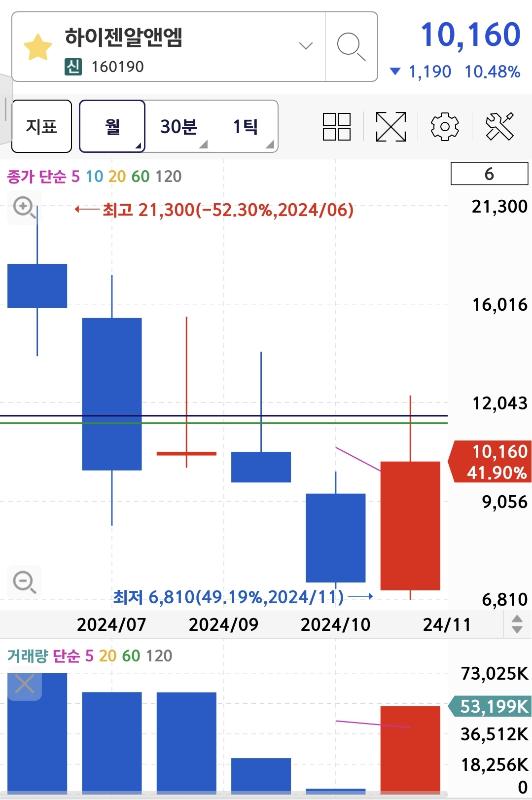Click the red 10,160 41.90% price tag

[x=490, y=462]
